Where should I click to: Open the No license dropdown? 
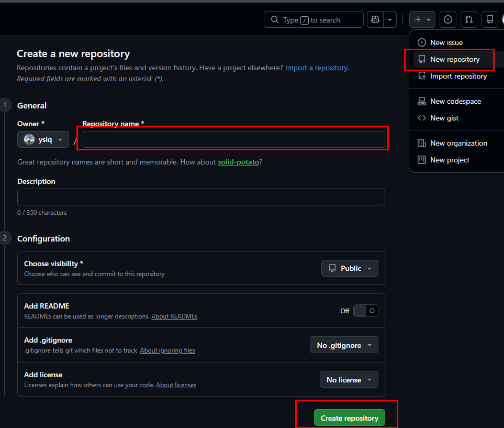[x=349, y=380]
